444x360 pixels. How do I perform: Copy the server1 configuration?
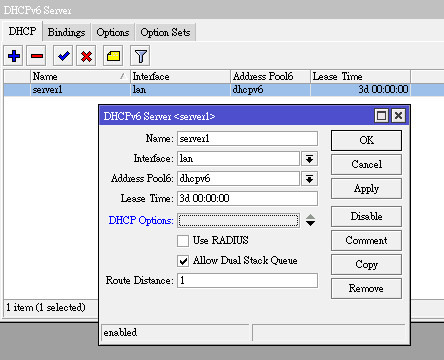click(366, 264)
